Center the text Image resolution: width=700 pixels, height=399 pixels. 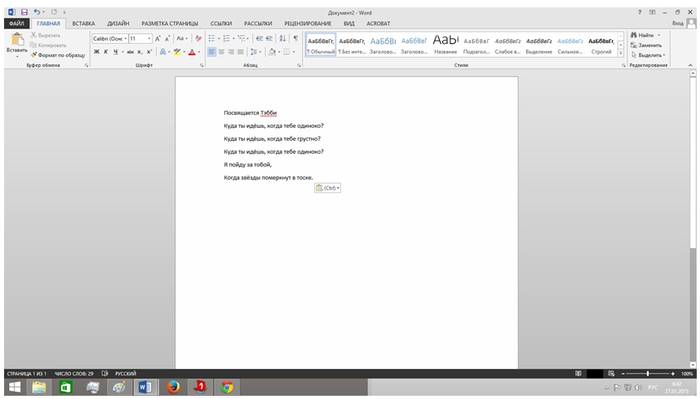click(221, 52)
